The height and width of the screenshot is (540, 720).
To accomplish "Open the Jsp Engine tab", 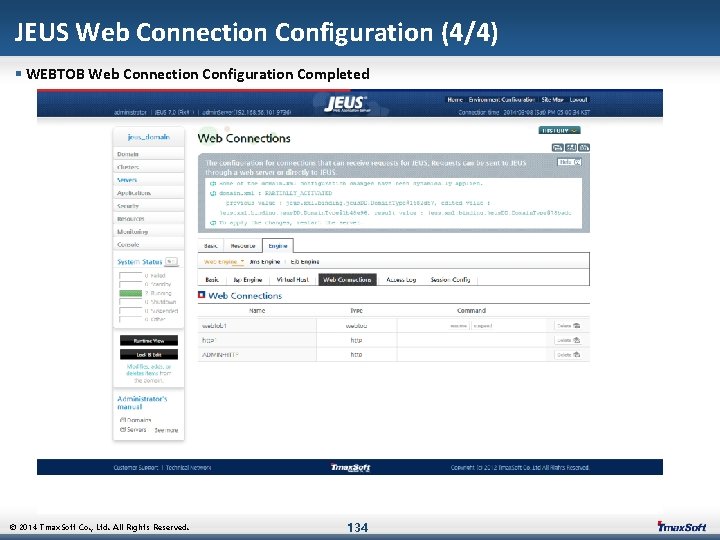I will [x=248, y=279].
